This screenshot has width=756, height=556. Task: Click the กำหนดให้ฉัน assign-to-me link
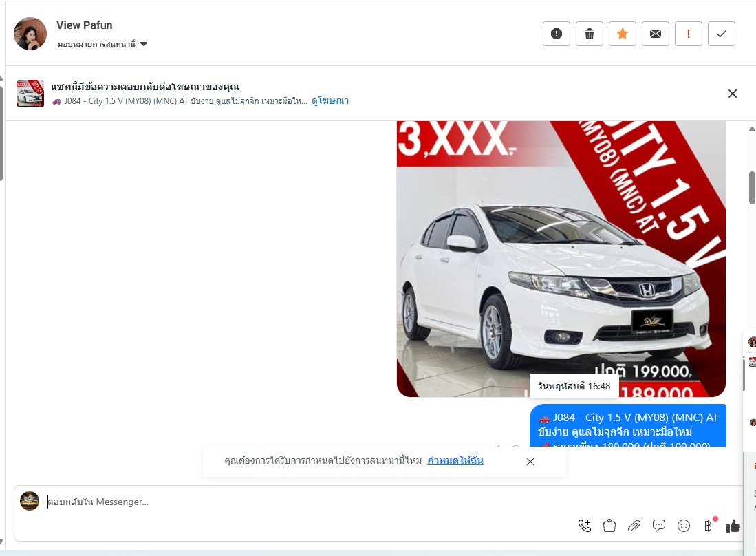point(455,460)
